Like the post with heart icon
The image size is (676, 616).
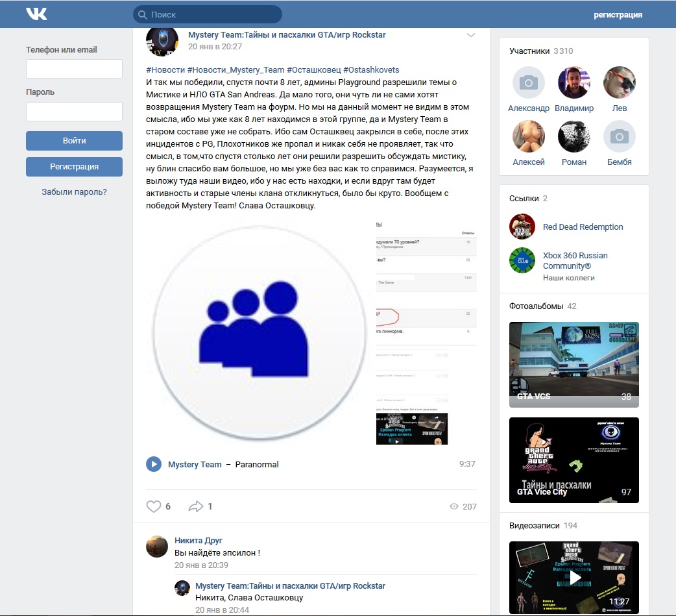(x=154, y=506)
